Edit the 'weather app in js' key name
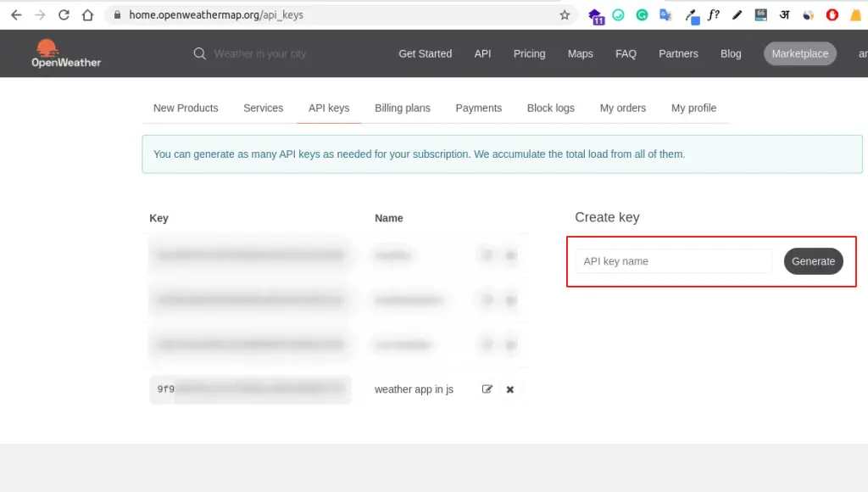The width and height of the screenshot is (868, 492). pos(487,389)
